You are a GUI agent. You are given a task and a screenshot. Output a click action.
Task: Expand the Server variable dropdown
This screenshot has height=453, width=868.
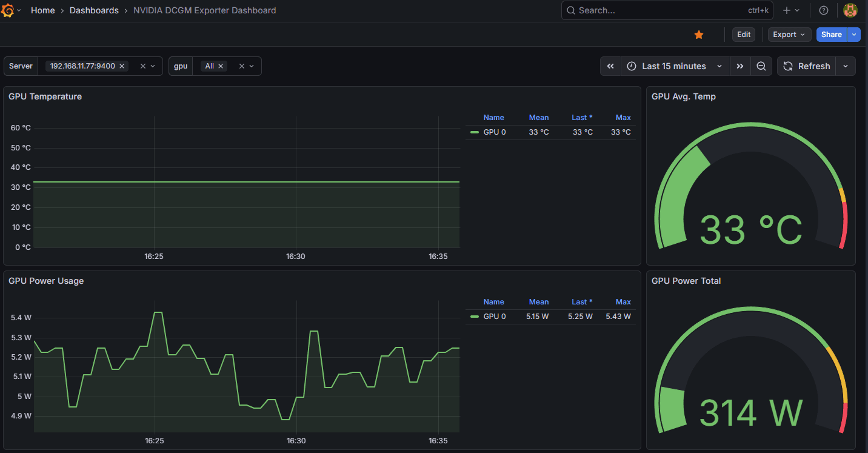pos(153,66)
